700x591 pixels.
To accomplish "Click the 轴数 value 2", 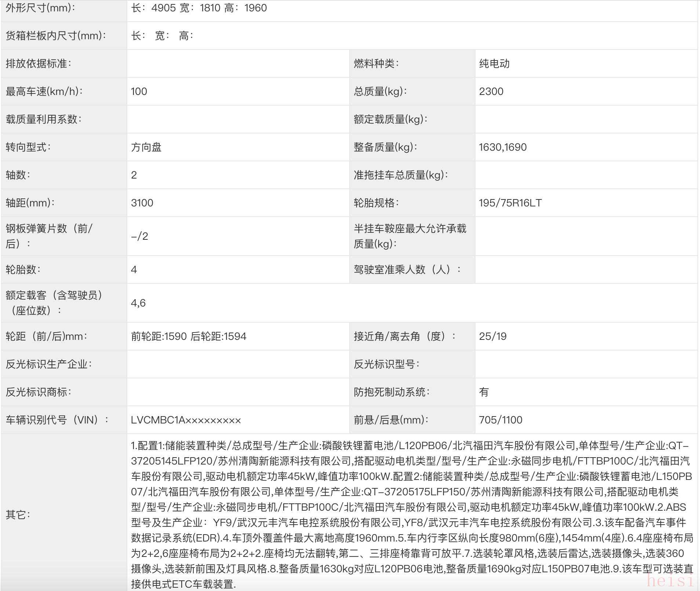I will pyautogui.click(x=134, y=175).
